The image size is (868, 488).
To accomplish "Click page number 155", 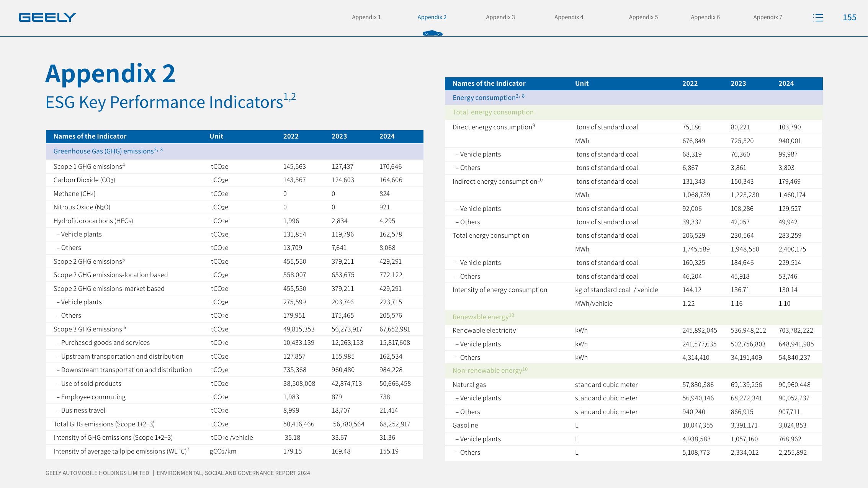I will [x=849, y=18].
